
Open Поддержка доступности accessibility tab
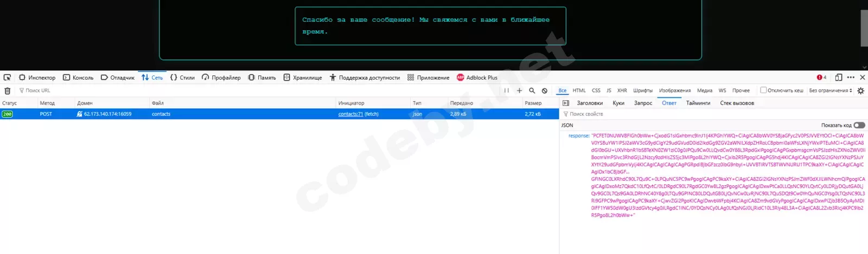point(365,77)
